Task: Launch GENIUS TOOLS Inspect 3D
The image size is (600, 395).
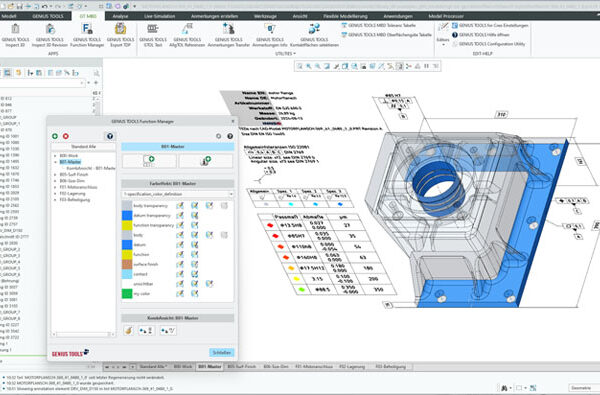Action: (15, 35)
